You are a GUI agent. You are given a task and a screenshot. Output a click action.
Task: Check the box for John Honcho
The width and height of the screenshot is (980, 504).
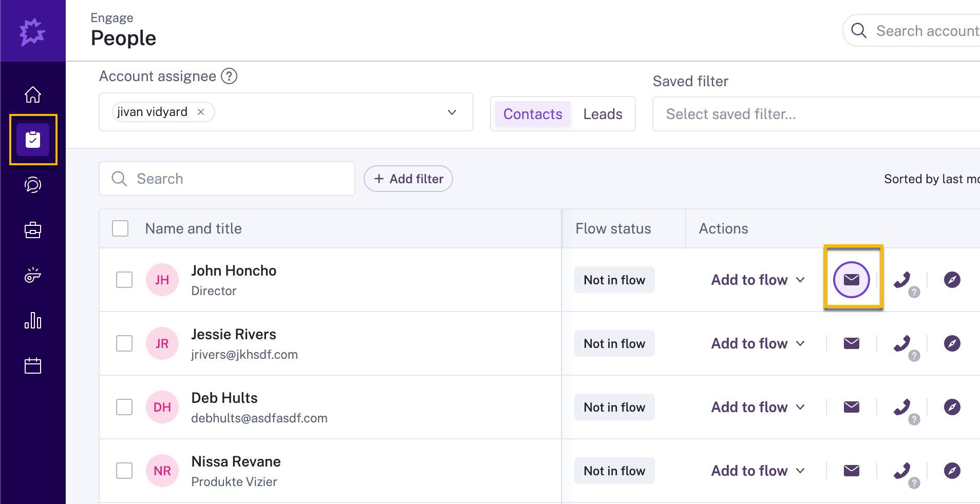[x=124, y=280]
